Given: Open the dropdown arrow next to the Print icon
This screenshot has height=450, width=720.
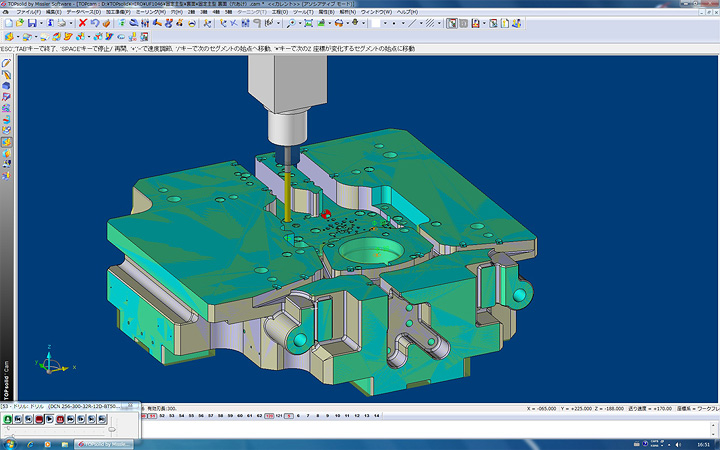Looking at the screenshot, I should pyautogui.click(x=71, y=23).
